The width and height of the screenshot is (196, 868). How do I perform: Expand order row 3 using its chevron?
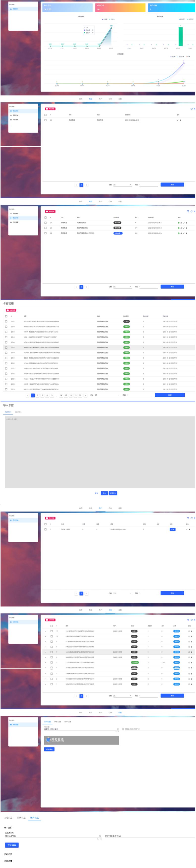(x=46, y=674)
